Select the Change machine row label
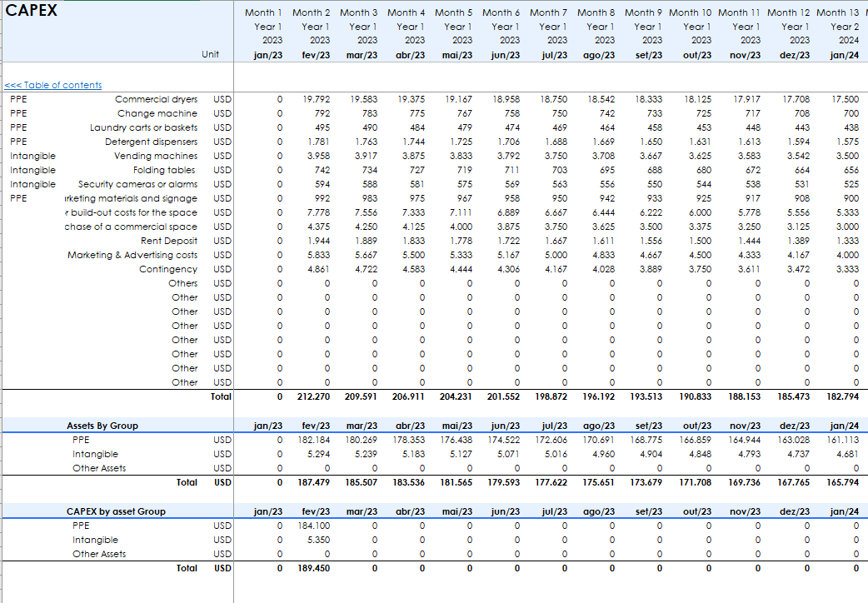 157,113
